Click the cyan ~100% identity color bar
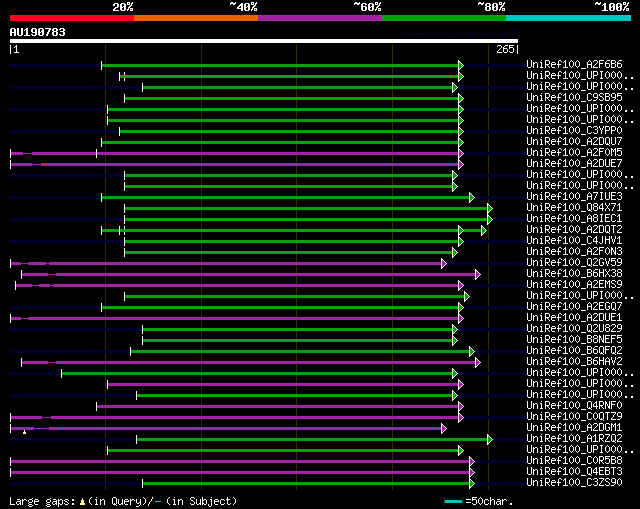Image resolution: width=640 pixels, height=509 pixels. 569,18
